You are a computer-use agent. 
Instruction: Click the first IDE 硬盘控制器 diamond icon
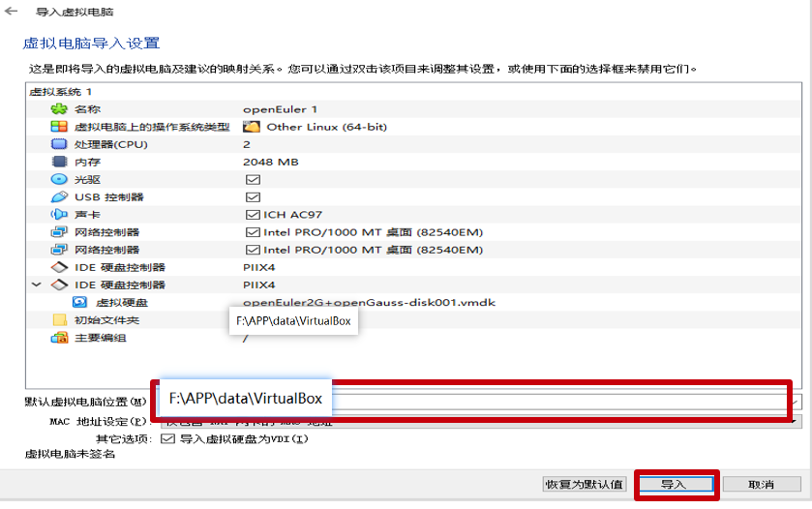pos(59,267)
